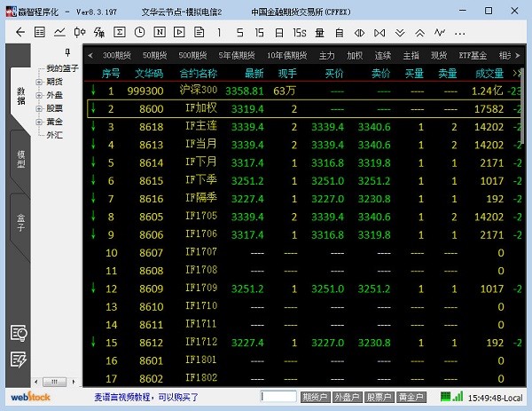The height and width of the screenshot is (411, 532).
Task: Switch to the 10年债期货 tab
Action: pyautogui.click(x=286, y=55)
